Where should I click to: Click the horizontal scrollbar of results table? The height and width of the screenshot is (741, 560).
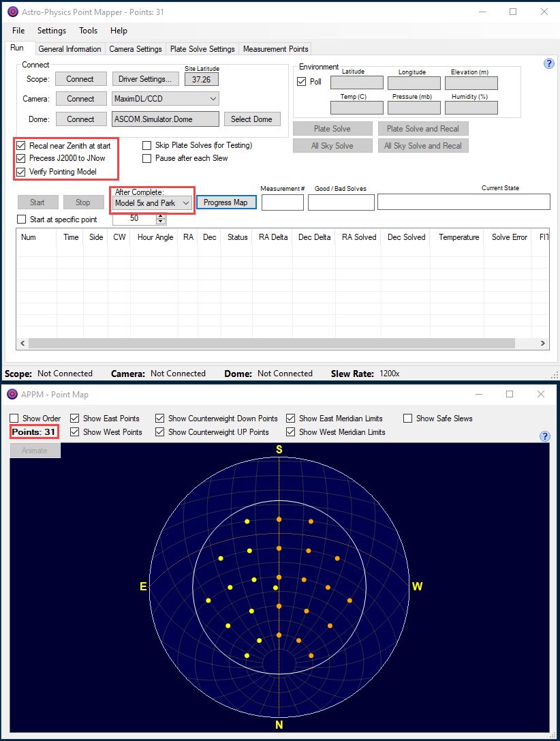coord(272,343)
